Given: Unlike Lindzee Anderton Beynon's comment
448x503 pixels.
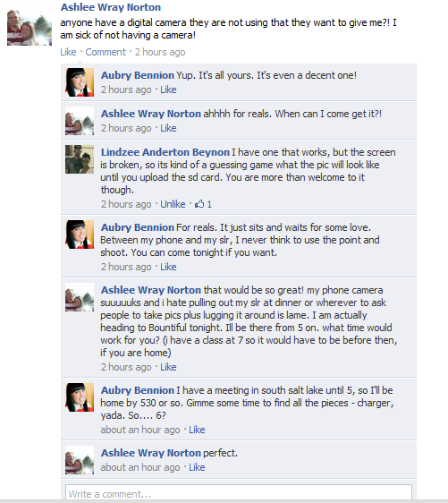Looking at the screenshot, I should [173, 204].
